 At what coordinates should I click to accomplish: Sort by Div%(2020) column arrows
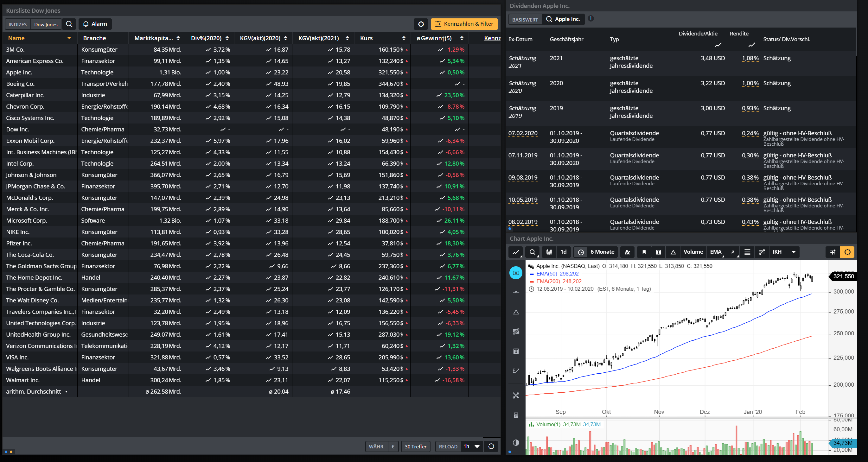(x=227, y=38)
